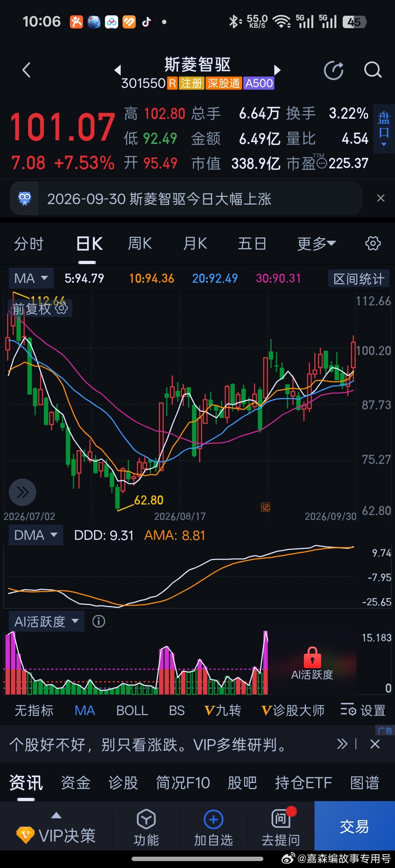
Task: Tap the 区间统计 button
Action: pyautogui.click(x=359, y=279)
